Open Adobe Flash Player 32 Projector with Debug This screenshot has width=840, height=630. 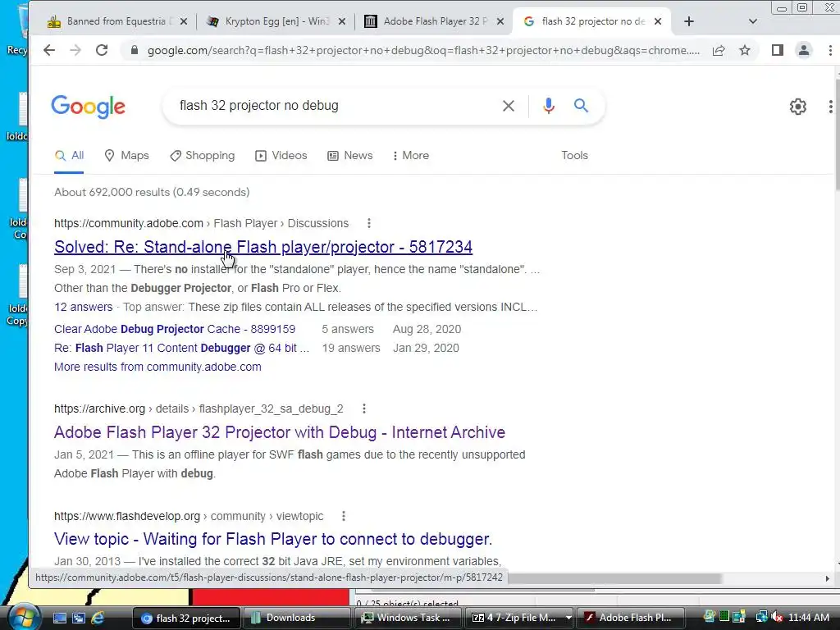point(280,432)
